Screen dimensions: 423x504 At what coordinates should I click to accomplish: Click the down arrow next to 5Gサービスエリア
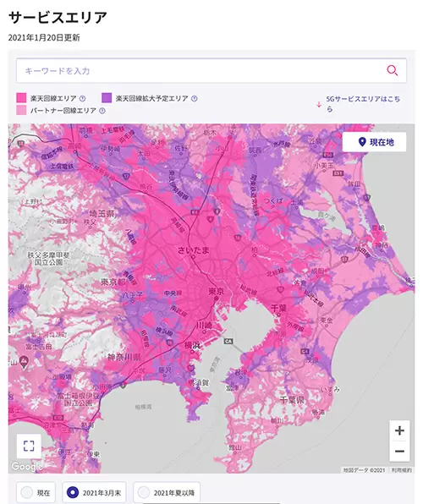pyautogui.click(x=319, y=104)
